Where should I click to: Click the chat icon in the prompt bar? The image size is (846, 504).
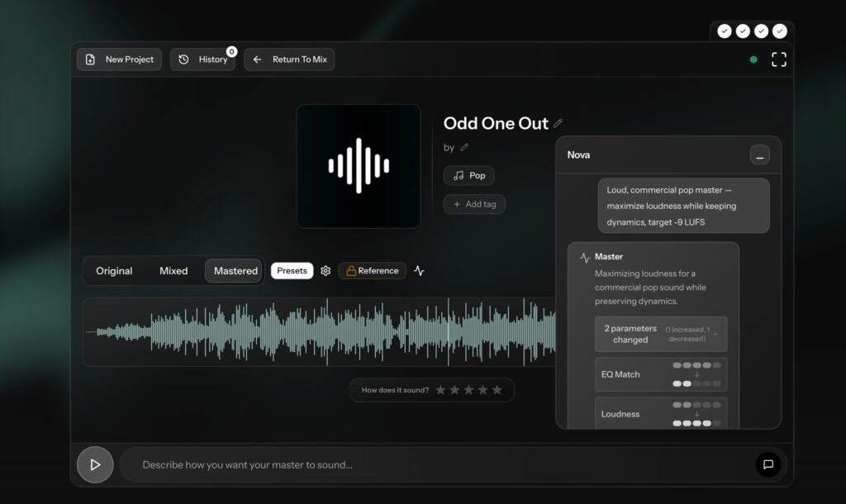coord(768,464)
